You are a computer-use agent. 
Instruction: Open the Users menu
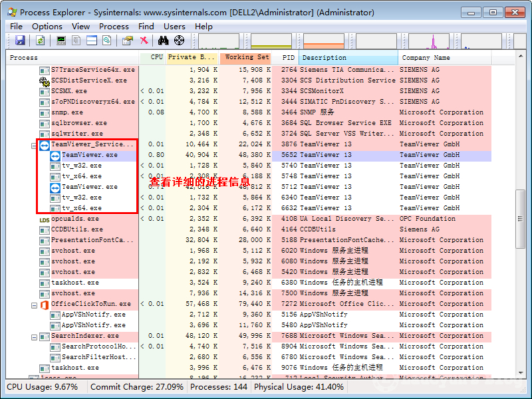click(174, 26)
